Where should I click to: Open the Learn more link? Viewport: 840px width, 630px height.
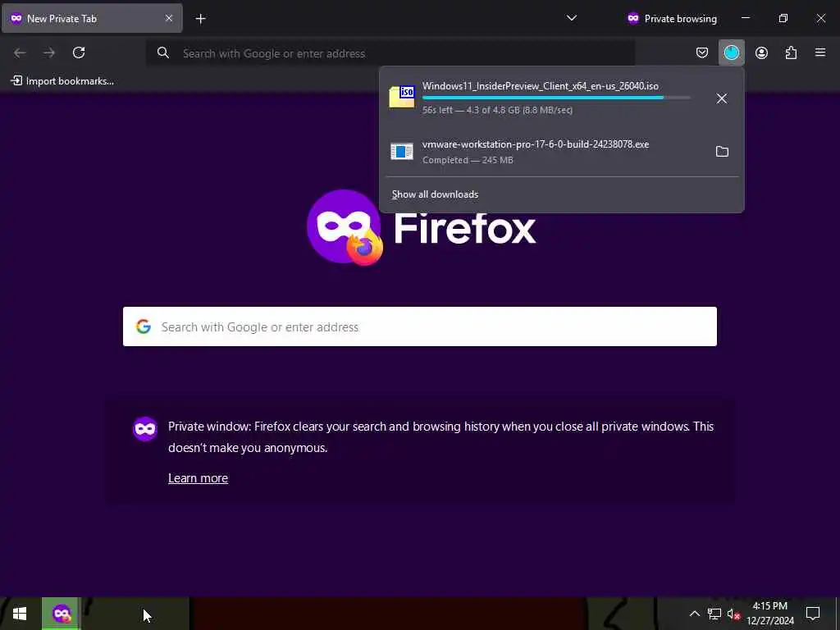[199, 478]
